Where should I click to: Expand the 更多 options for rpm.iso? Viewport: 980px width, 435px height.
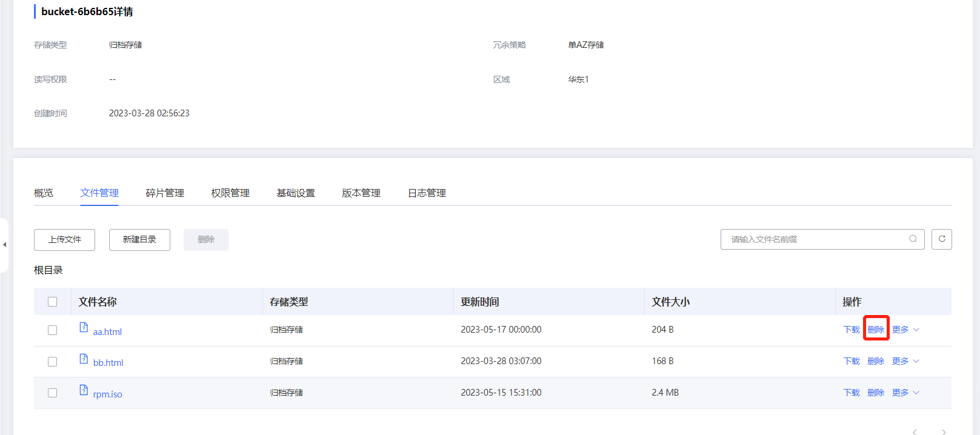tap(905, 393)
